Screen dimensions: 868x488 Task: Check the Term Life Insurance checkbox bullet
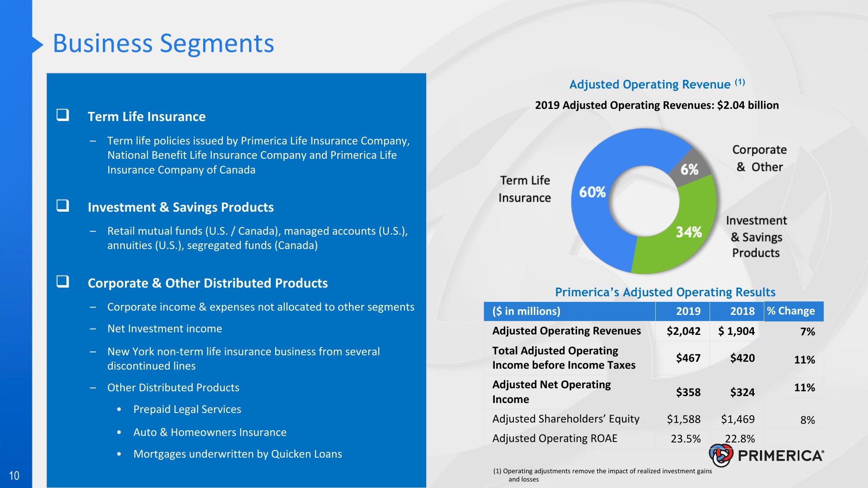(x=63, y=115)
